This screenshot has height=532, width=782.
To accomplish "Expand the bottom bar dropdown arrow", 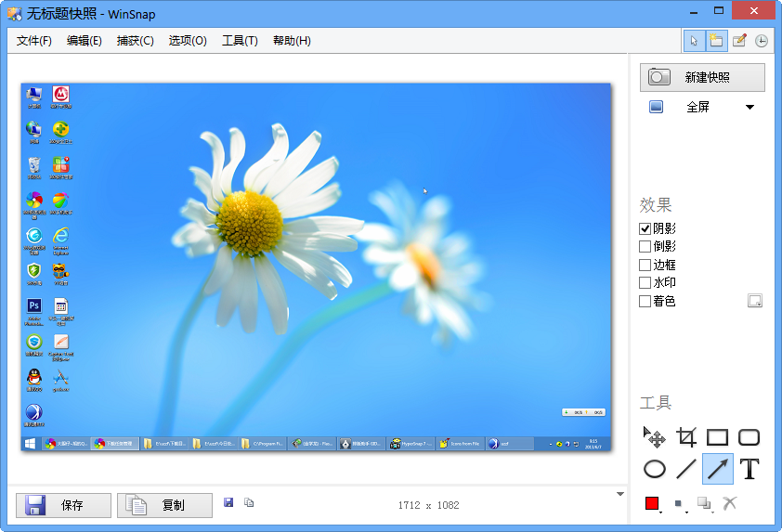I will tap(619, 494).
